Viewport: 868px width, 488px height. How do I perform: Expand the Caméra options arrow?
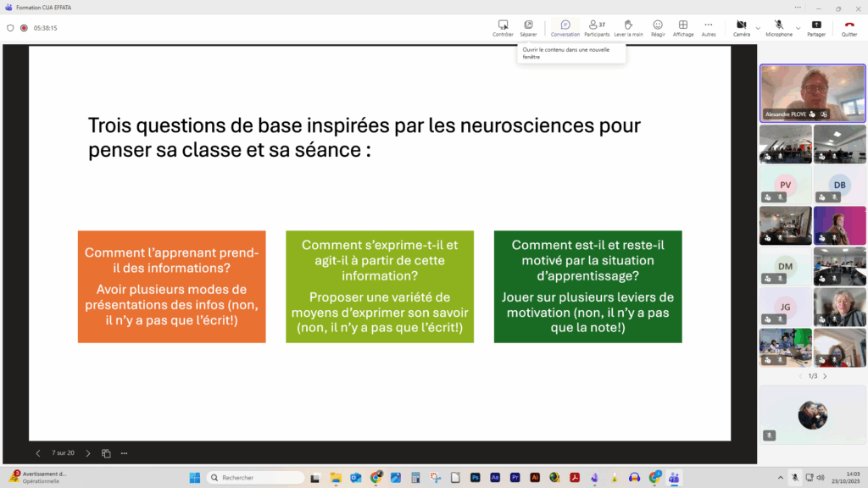(x=757, y=27)
